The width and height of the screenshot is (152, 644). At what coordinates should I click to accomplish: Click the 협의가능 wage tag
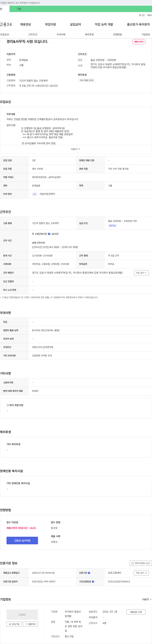pos(112,226)
